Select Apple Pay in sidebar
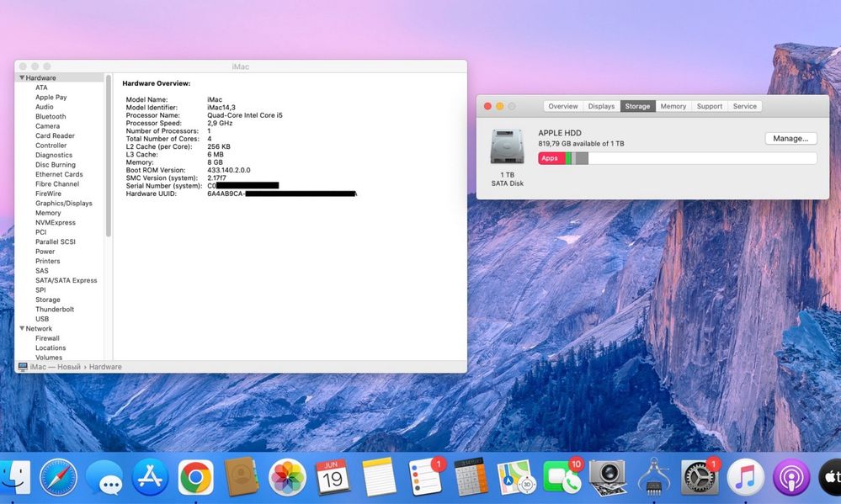This screenshot has height=504, width=841. 51,97
